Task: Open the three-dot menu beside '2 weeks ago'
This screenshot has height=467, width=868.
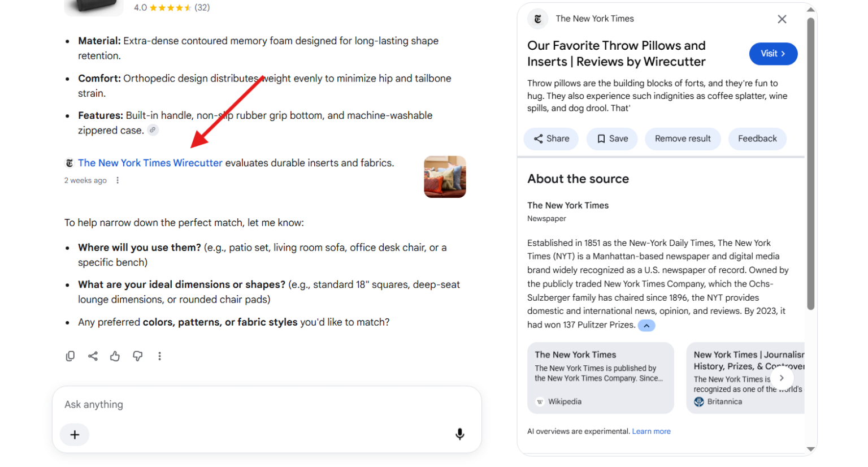Action: pyautogui.click(x=118, y=180)
